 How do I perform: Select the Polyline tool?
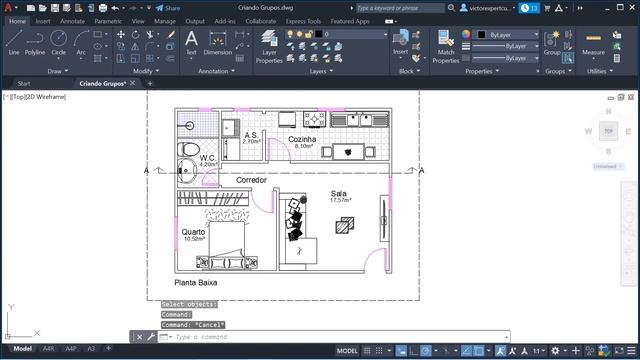(x=35, y=42)
